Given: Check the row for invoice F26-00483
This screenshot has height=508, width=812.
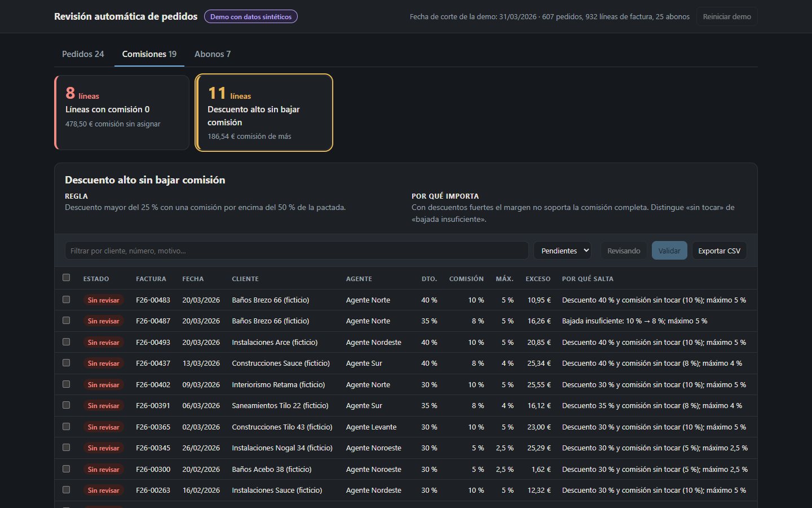Looking at the screenshot, I should [67, 300].
